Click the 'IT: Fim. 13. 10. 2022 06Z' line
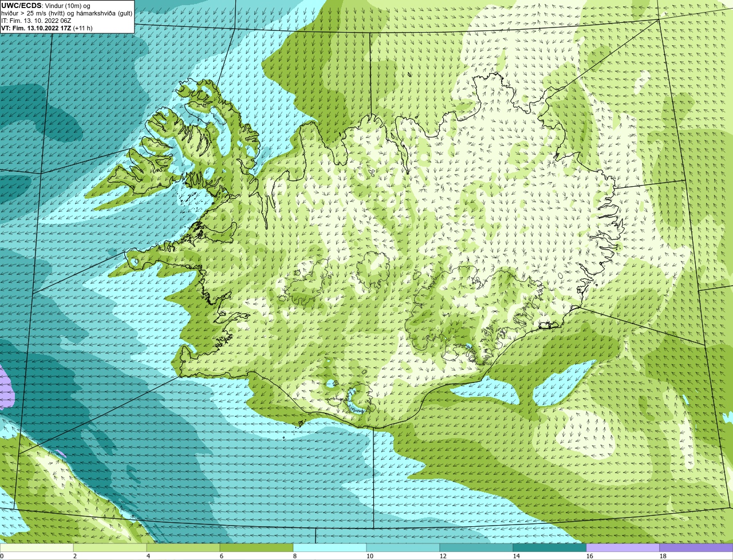 tap(36, 20)
